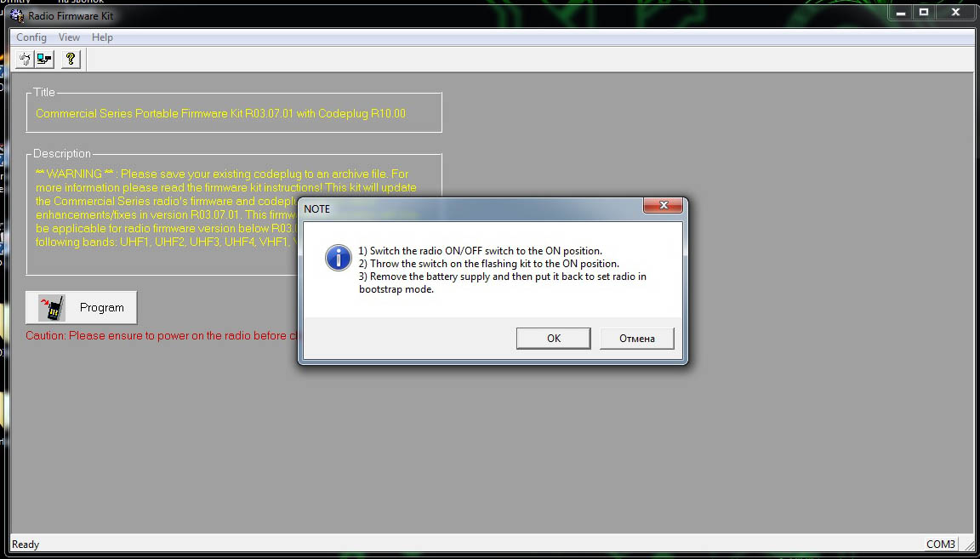Confirm the NOTE dialog with OK

(554, 339)
